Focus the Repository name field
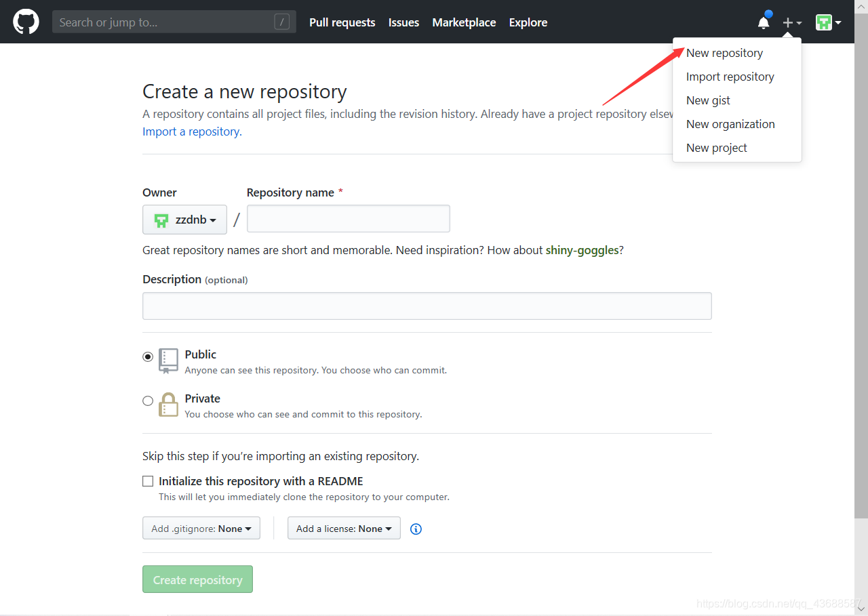The width and height of the screenshot is (868, 616). [x=349, y=219]
